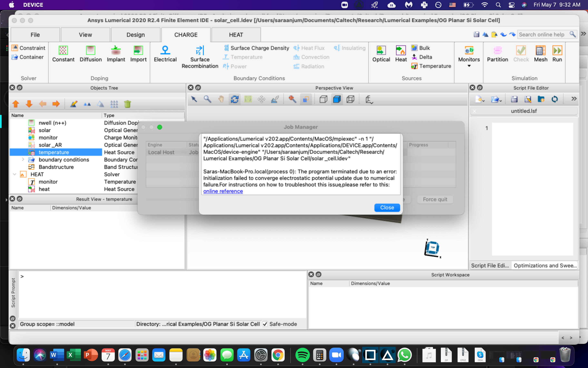The width and height of the screenshot is (588, 368).
Task: Open array tool in Objects Tree toolbar
Action: pos(114,104)
